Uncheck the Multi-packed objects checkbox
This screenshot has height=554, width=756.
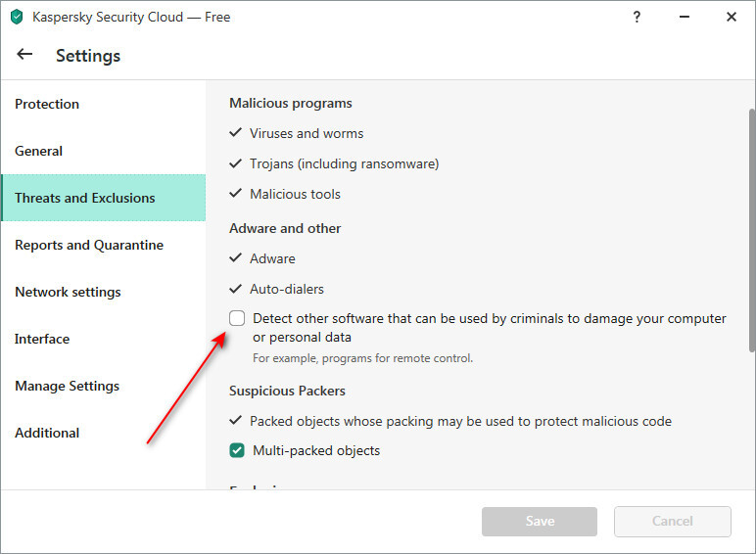pos(237,450)
